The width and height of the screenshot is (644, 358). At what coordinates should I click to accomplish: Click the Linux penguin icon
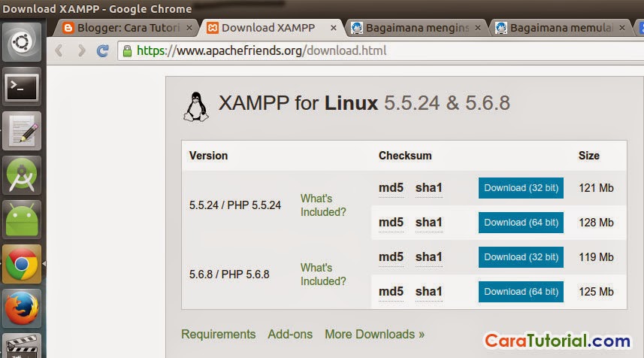pos(196,107)
